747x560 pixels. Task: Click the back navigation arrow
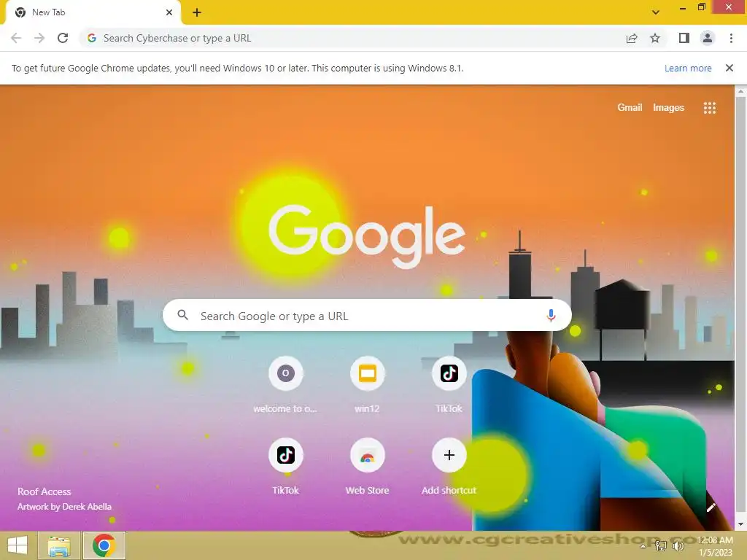(x=16, y=38)
